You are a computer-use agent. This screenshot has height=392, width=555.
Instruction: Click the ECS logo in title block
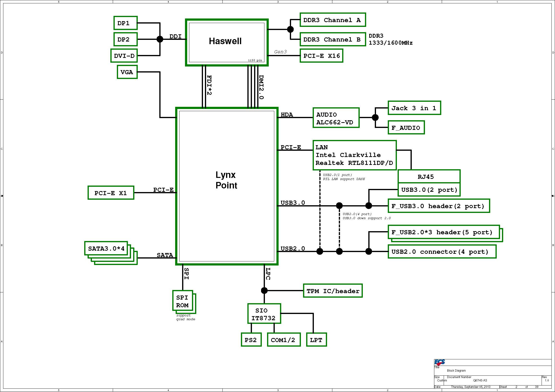pos(440,362)
